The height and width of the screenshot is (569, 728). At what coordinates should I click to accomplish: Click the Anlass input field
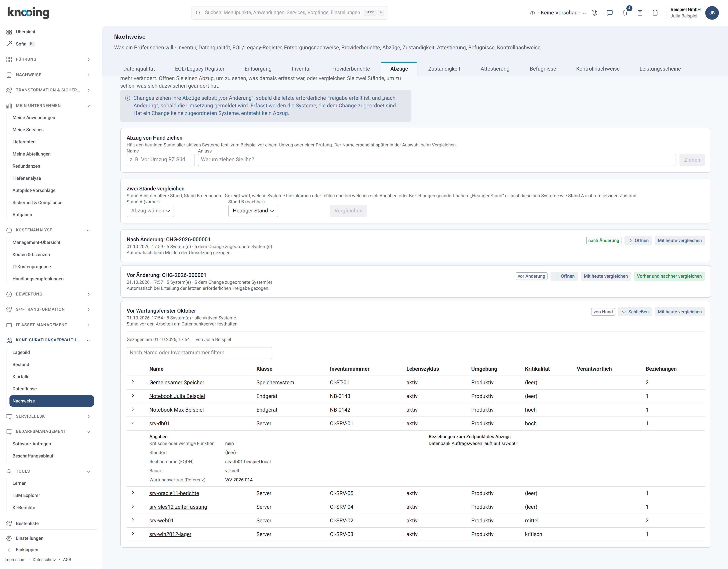pyautogui.click(x=437, y=160)
